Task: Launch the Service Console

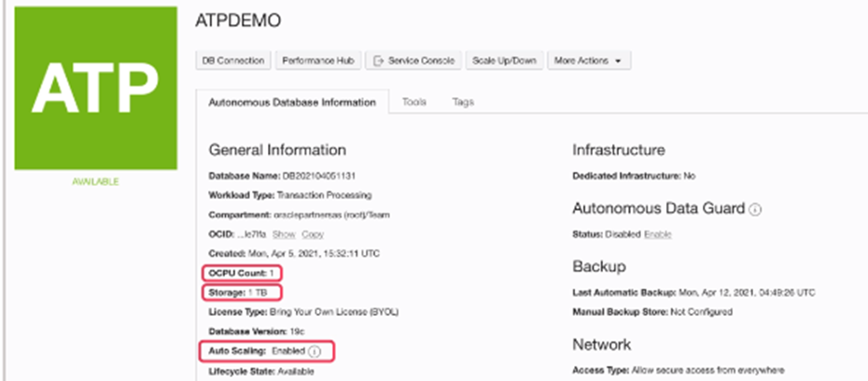Action: (413, 61)
